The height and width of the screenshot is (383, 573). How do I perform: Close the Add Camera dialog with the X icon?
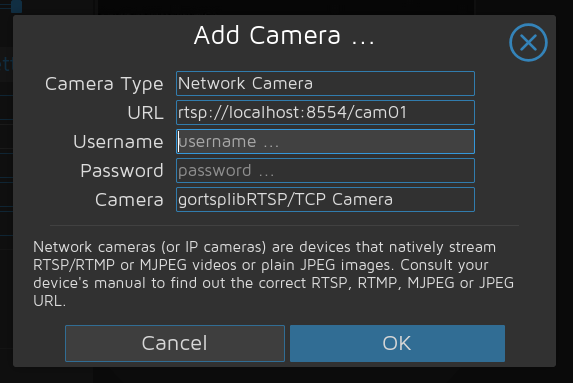tap(528, 42)
